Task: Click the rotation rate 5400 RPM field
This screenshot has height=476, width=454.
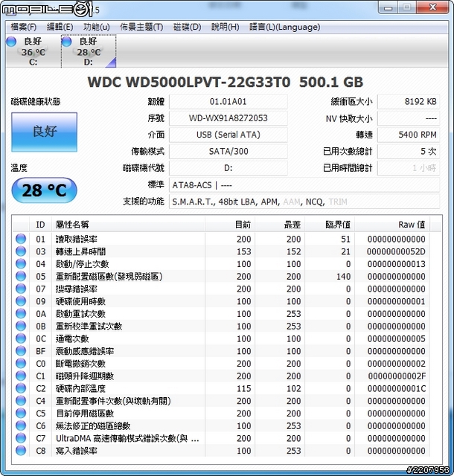Action: pyautogui.click(x=409, y=135)
